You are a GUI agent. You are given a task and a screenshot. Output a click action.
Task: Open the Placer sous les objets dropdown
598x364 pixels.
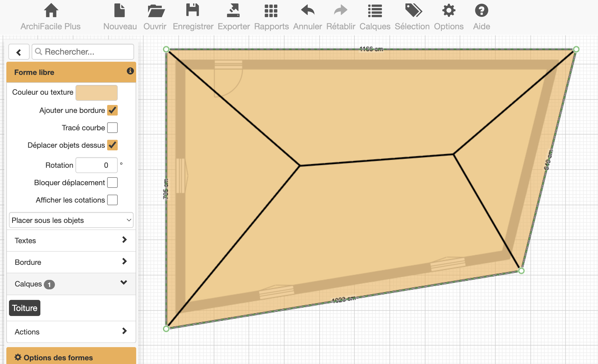(x=71, y=220)
